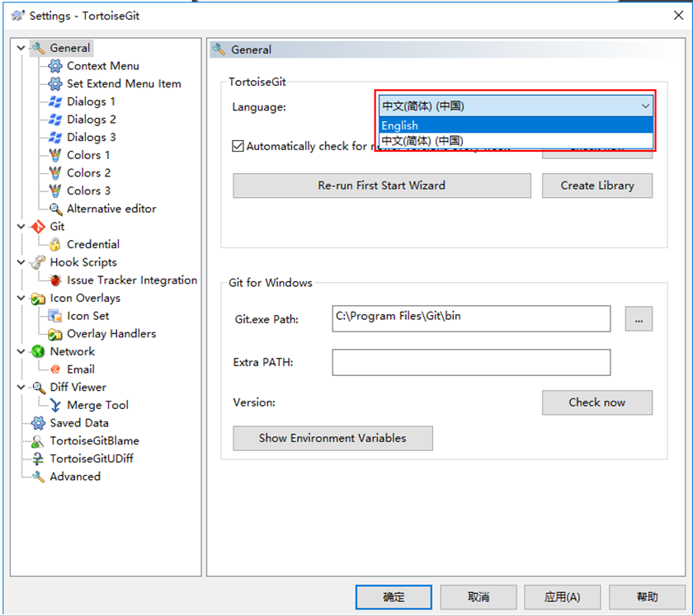Select English in the language list
Screen dimensions: 693x616
[x=516, y=125]
